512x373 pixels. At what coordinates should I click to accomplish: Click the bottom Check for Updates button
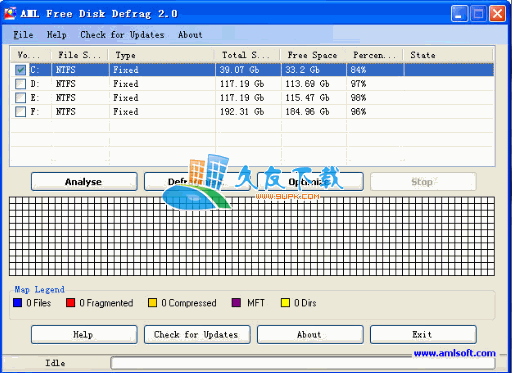pyautogui.click(x=197, y=334)
